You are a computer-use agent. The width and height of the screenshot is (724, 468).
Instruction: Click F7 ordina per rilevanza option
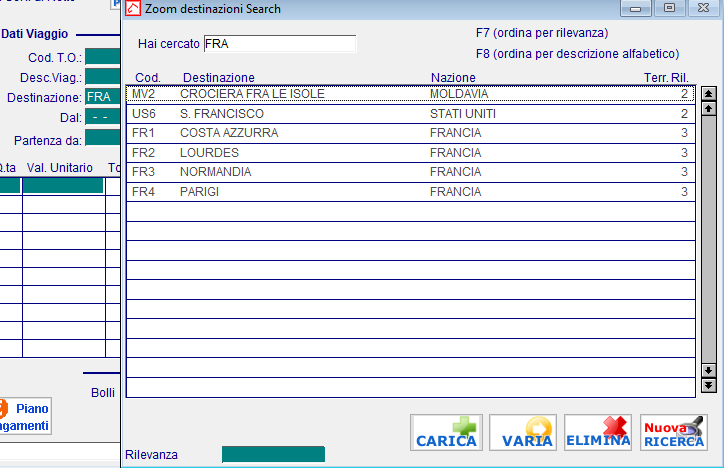542,33
